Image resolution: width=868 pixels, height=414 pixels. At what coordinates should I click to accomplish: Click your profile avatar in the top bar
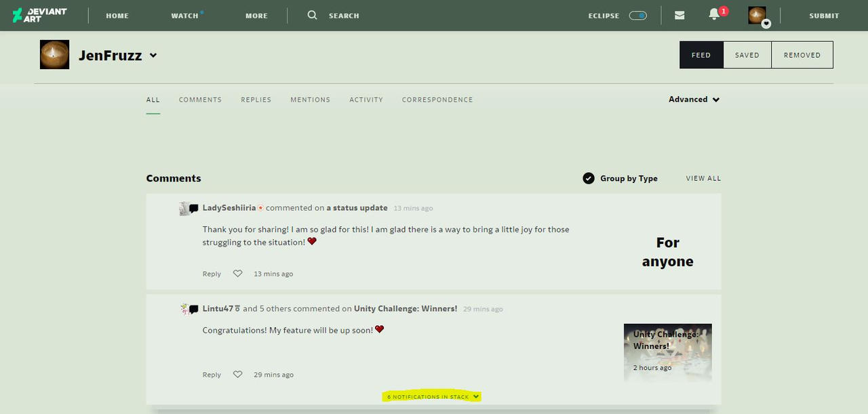pos(757,15)
